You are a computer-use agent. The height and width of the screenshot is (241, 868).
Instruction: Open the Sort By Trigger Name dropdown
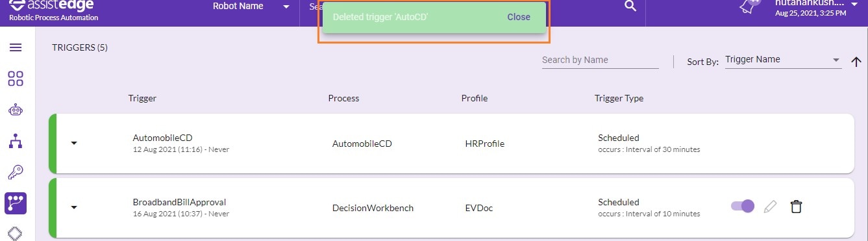click(x=783, y=60)
